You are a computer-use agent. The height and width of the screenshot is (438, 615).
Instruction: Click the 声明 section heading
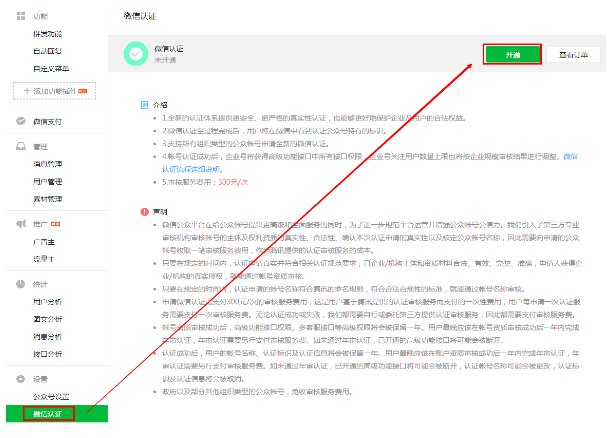(x=160, y=212)
